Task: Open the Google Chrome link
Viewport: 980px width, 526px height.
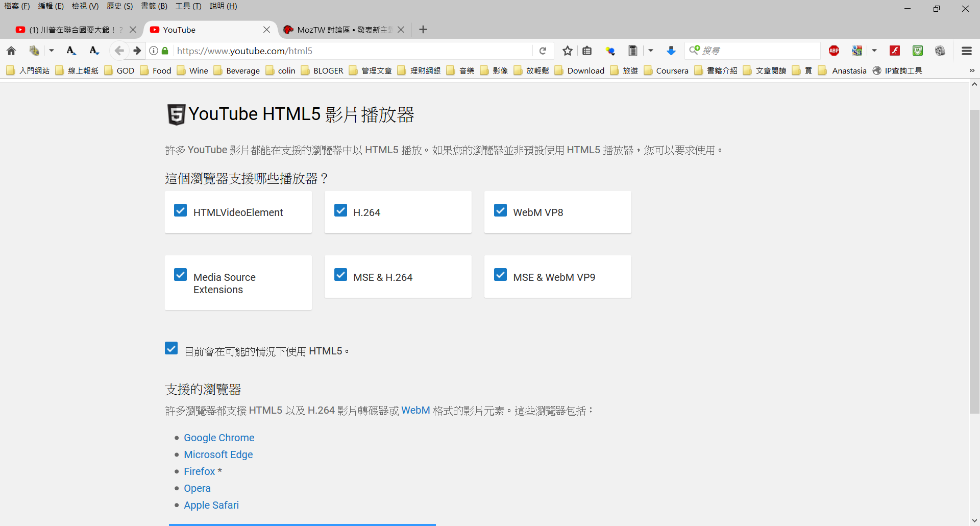Action: [x=219, y=438]
